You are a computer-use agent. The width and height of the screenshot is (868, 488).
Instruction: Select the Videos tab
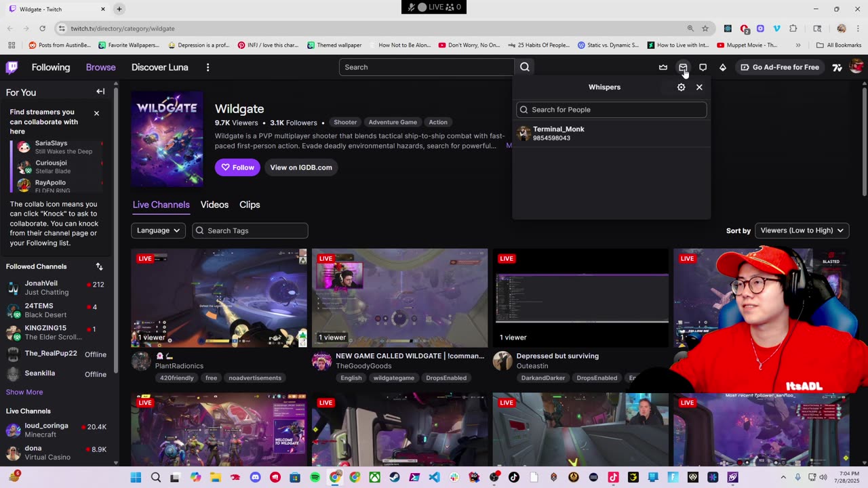(214, 205)
